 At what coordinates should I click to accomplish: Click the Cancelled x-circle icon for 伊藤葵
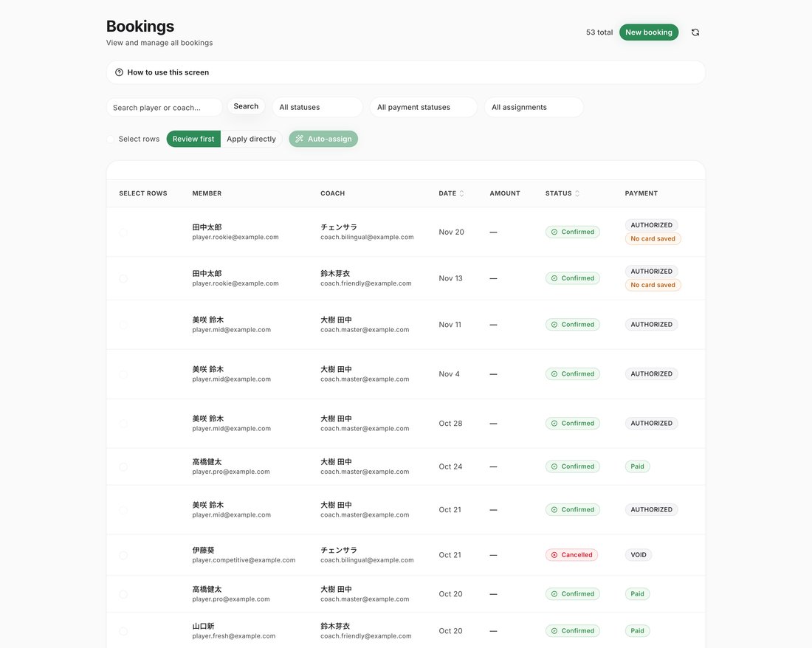pyautogui.click(x=554, y=555)
